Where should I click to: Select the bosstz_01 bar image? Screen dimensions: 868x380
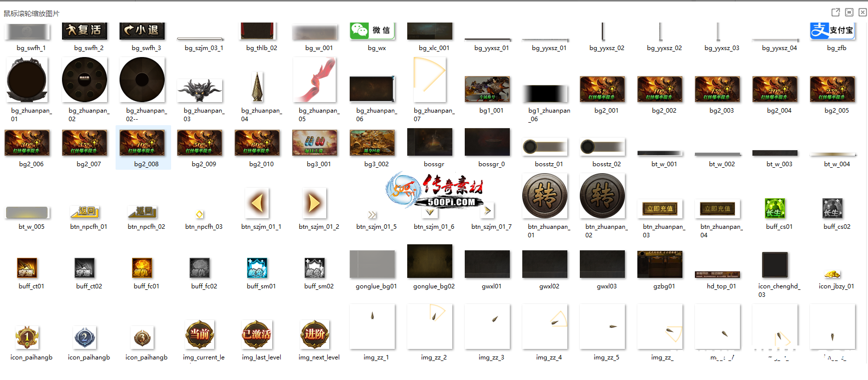545,147
